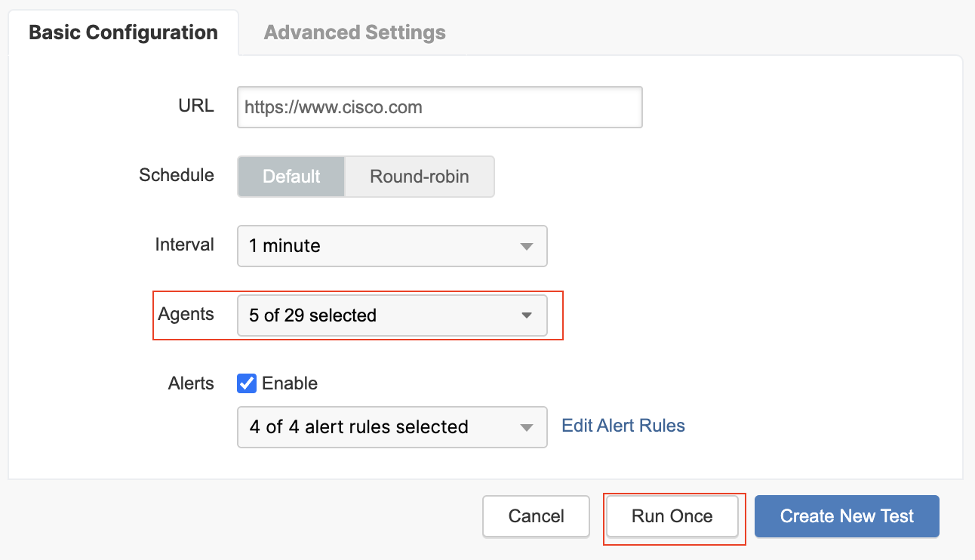Choose the Round-robin schedule option
This screenshot has width=975, height=560.
click(419, 177)
